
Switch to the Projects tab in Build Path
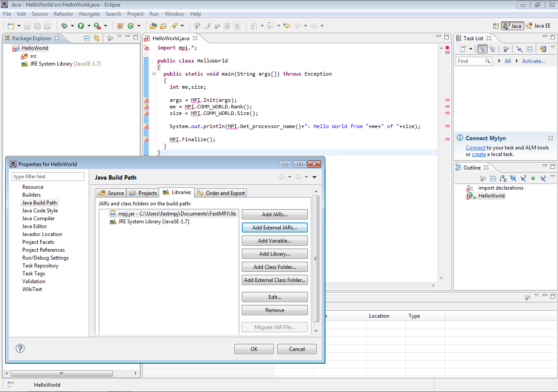click(143, 193)
